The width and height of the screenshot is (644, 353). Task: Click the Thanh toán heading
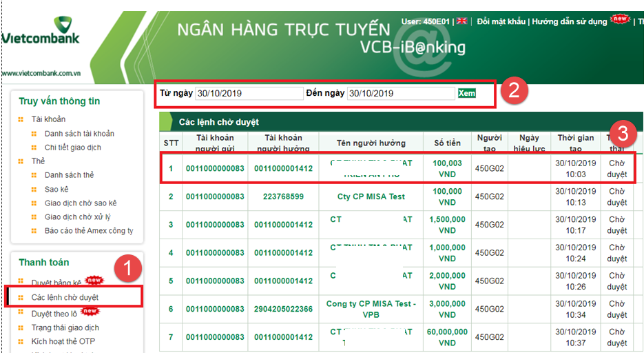[44, 262]
